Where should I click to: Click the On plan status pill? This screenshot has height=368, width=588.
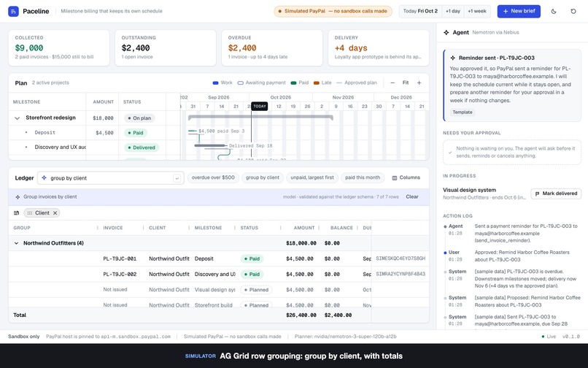(x=139, y=118)
